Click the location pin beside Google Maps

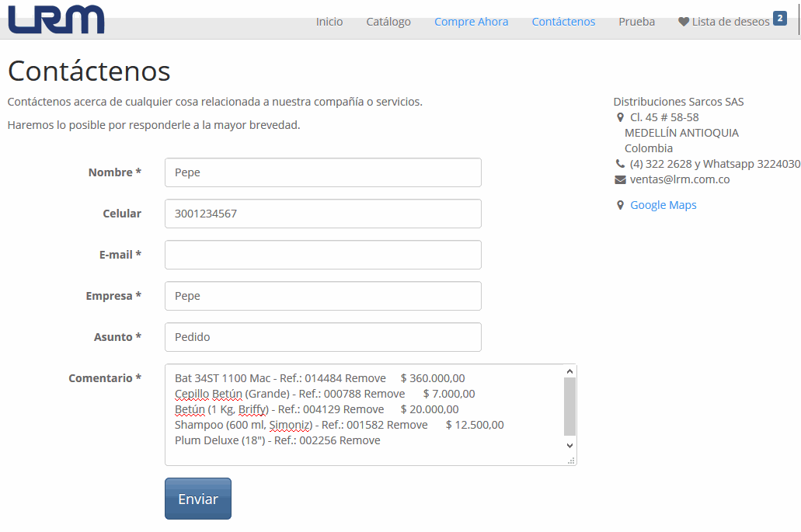619,205
